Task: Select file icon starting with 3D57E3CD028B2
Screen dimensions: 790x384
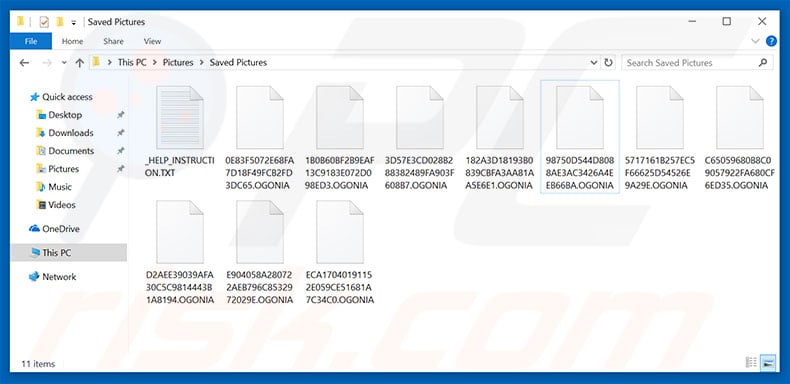Action: click(420, 117)
